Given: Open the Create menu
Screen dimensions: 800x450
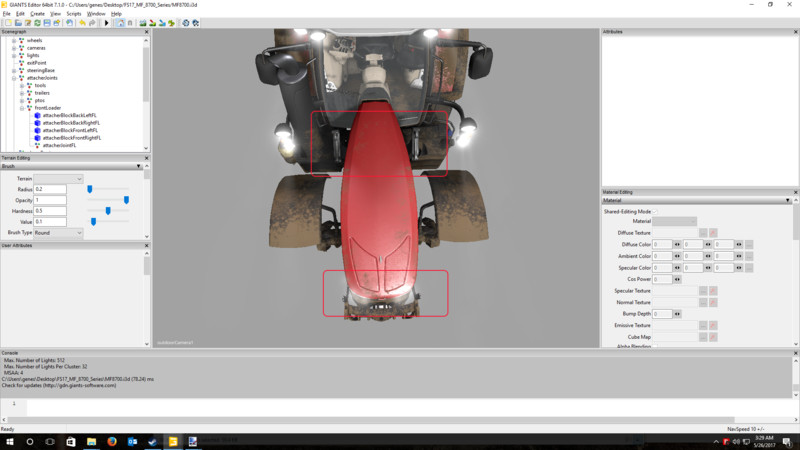Looking at the screenshot, I should point(37,13).
